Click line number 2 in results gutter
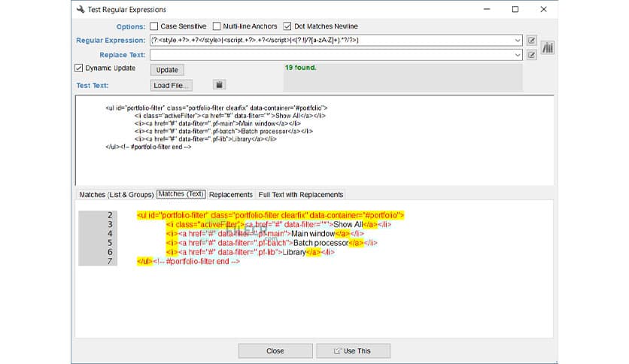The width and height of the screenshot is (629, 364). coord(110,215)
